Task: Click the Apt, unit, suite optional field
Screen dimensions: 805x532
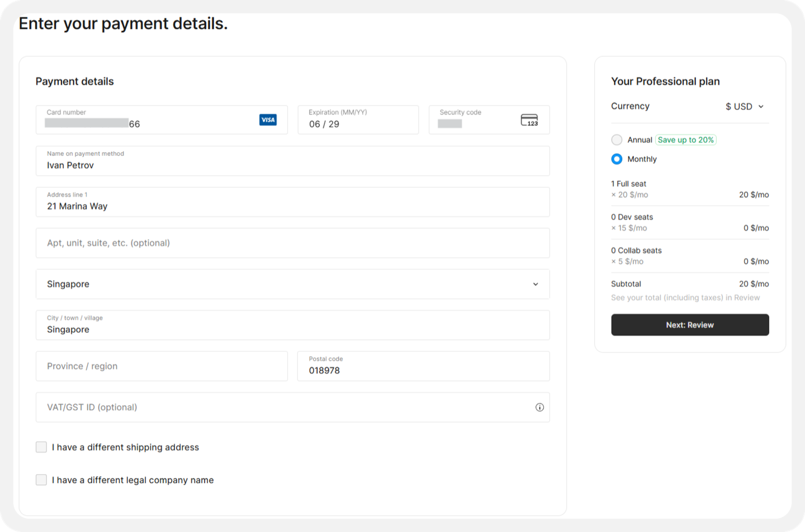Action: (292, 243)
